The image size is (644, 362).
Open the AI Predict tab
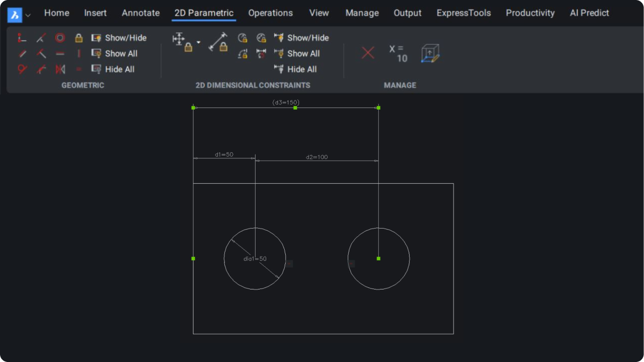pyautogui.click(x=589, y=13)
